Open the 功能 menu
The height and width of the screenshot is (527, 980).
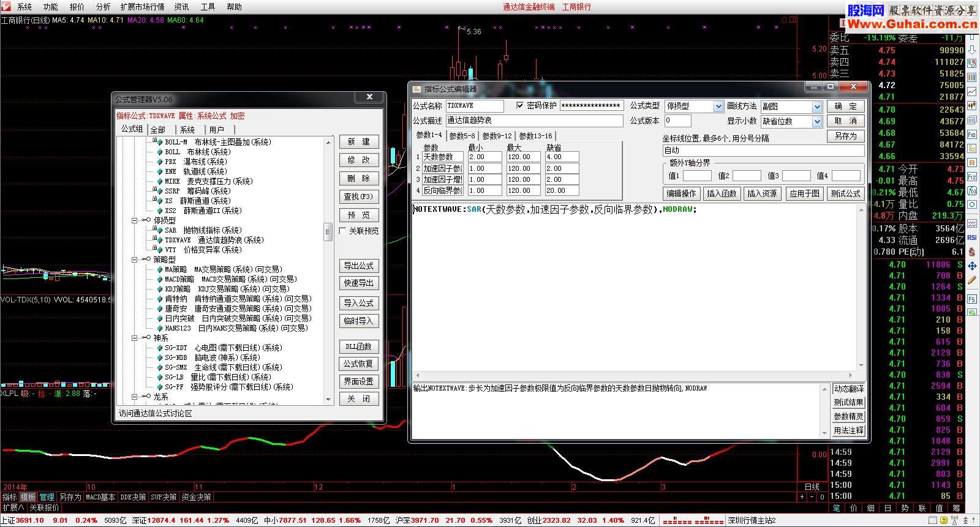51,7
